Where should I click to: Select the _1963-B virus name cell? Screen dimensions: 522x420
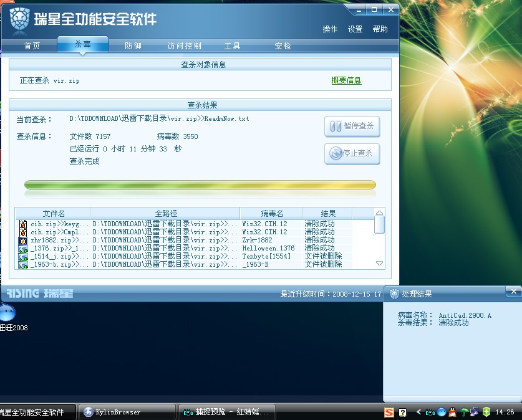255,264
